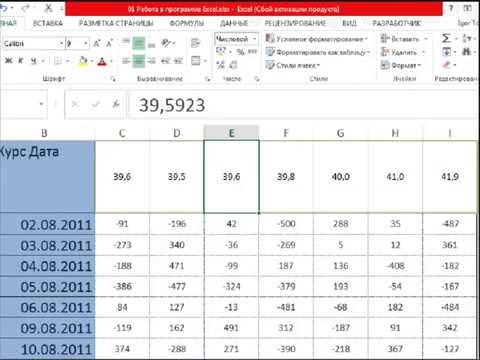Screen dimensions: 480x360
Task: Open the Calibri font name dropdown
Action: (62, 44)
